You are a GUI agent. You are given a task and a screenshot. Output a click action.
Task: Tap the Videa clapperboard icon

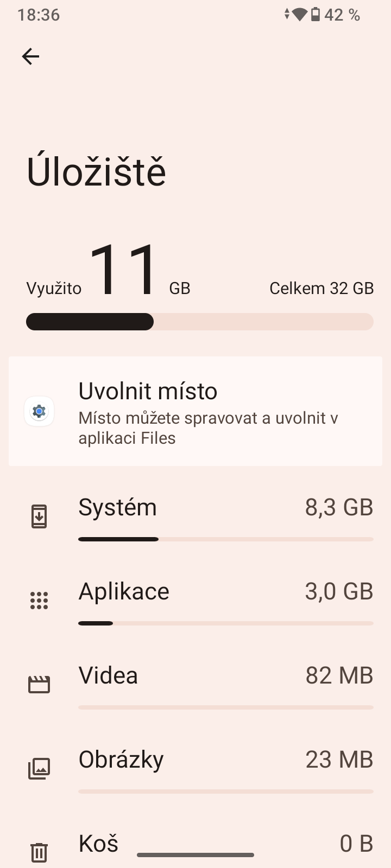coord(39,684)
